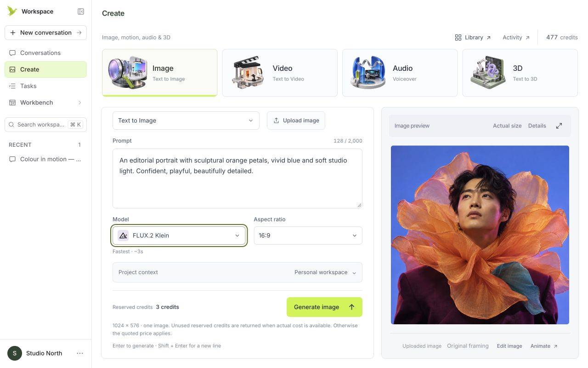Open the recent Colour in motion conversation

pos(45,159)
